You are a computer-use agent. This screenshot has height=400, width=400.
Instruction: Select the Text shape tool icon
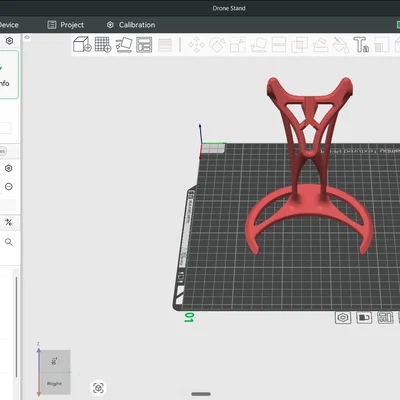tap(361, 45)
